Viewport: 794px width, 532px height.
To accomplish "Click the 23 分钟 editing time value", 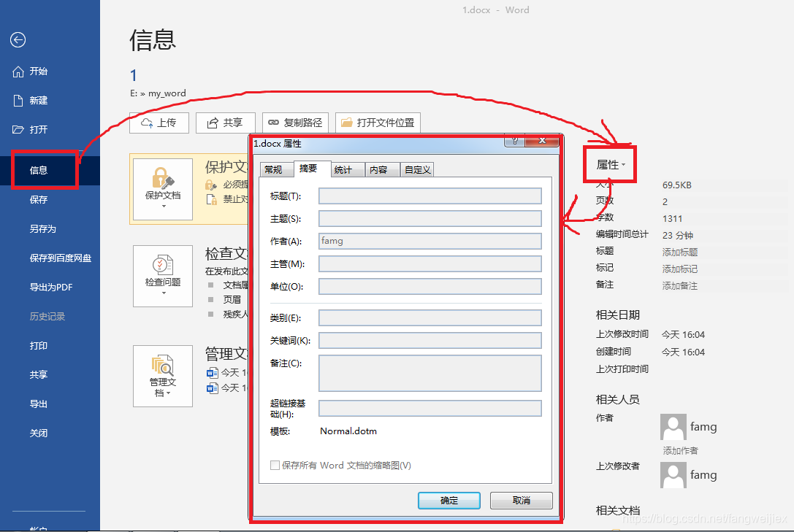I will [x=678, y=235].
